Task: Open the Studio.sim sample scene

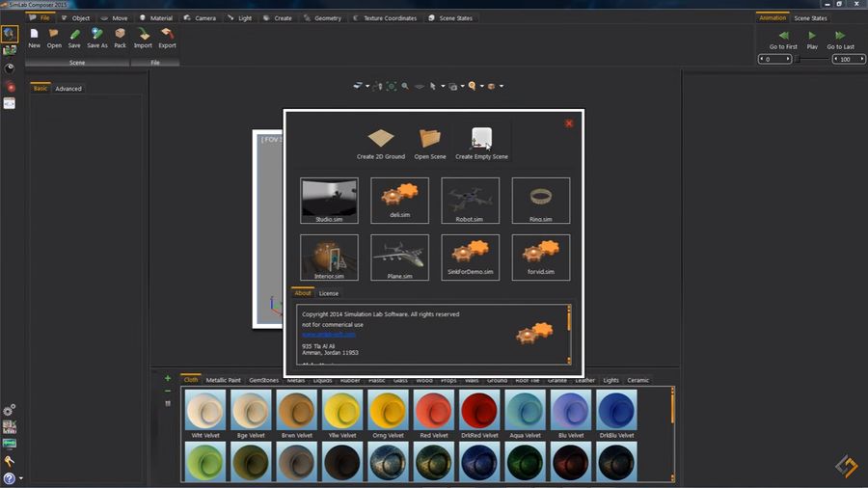Action: coord(329,201)
